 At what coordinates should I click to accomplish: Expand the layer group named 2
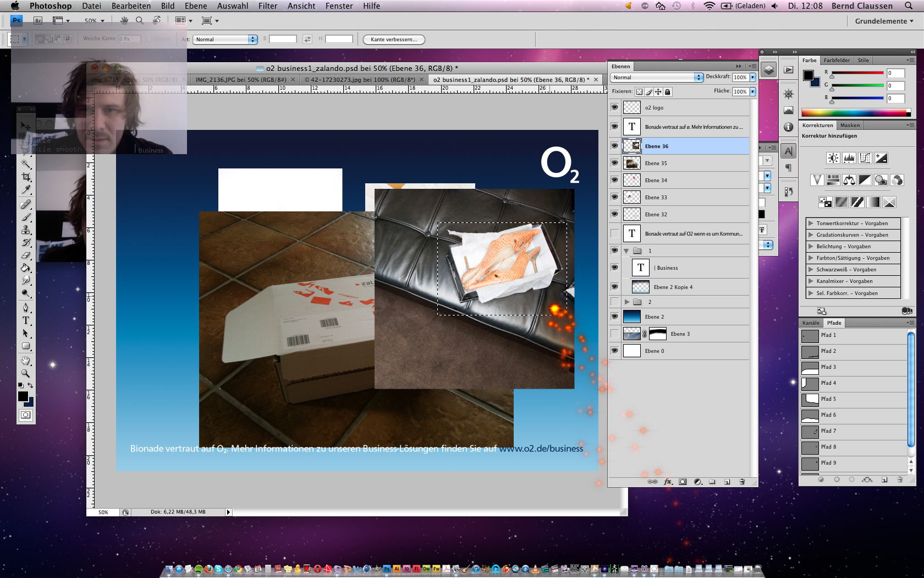(627, 302)
